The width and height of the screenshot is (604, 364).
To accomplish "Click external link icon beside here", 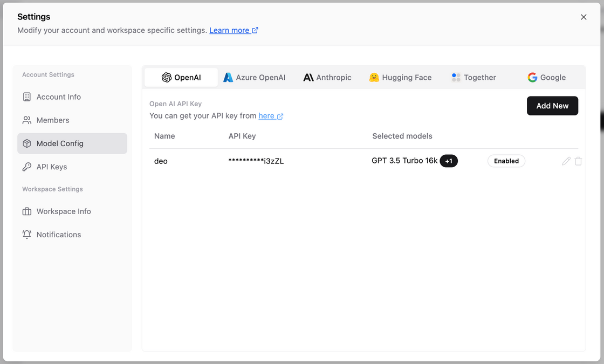I will (280, 116).
